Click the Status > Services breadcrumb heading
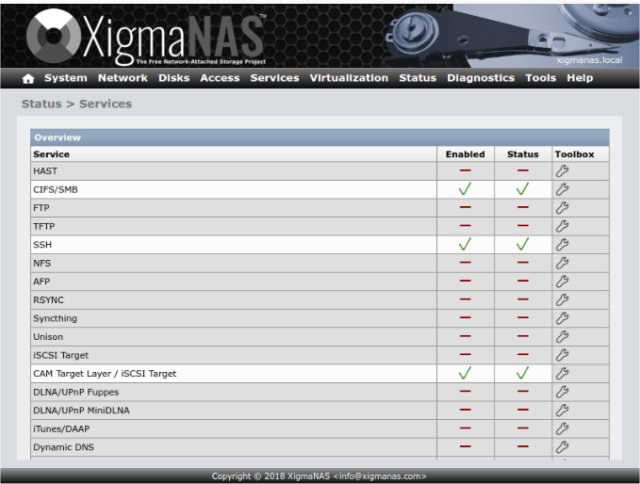The image size is (640, 484). (77, 104)
